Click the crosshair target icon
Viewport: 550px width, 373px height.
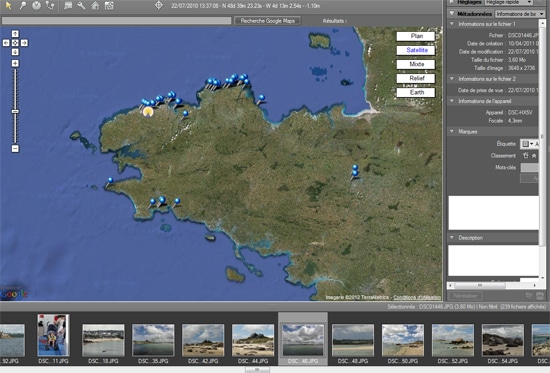pos(159,5)
